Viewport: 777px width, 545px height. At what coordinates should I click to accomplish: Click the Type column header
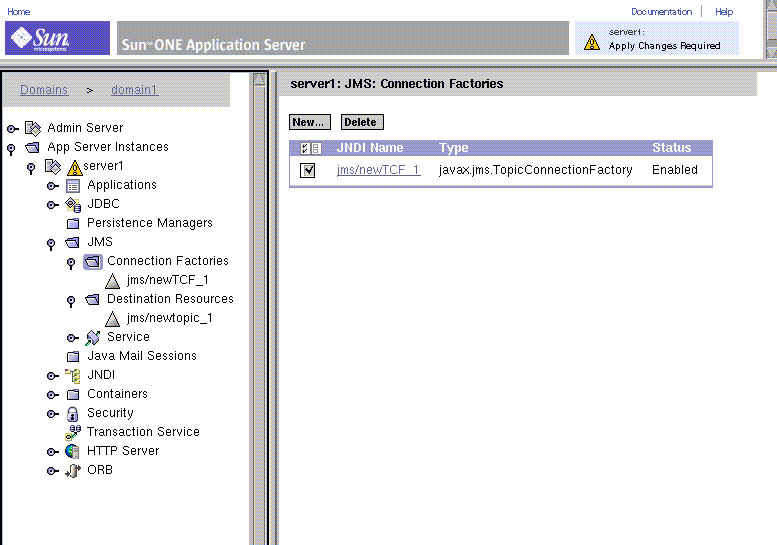(453, 148)
